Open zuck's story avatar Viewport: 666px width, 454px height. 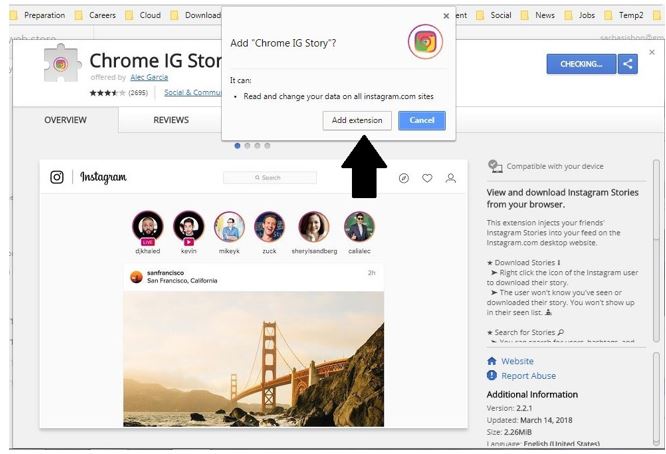tap(269, 227)
